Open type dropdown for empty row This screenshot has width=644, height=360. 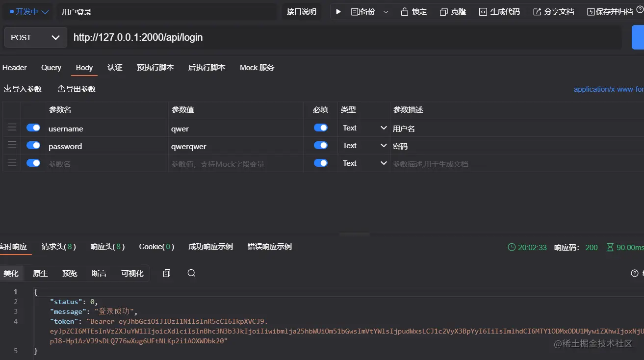pos(364,163)
